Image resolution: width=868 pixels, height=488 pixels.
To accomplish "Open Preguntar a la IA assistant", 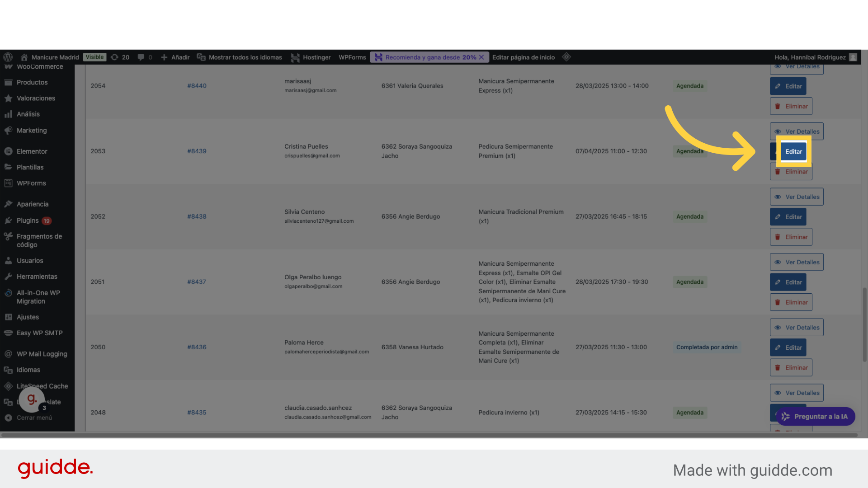I will tap(815, 417).
